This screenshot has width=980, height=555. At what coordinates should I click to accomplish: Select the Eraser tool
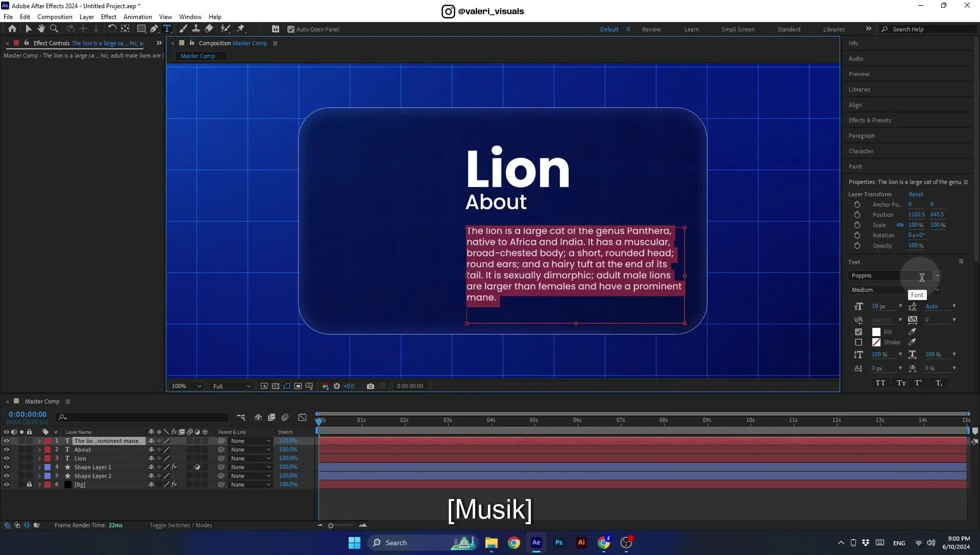click(x=209, y=29)
